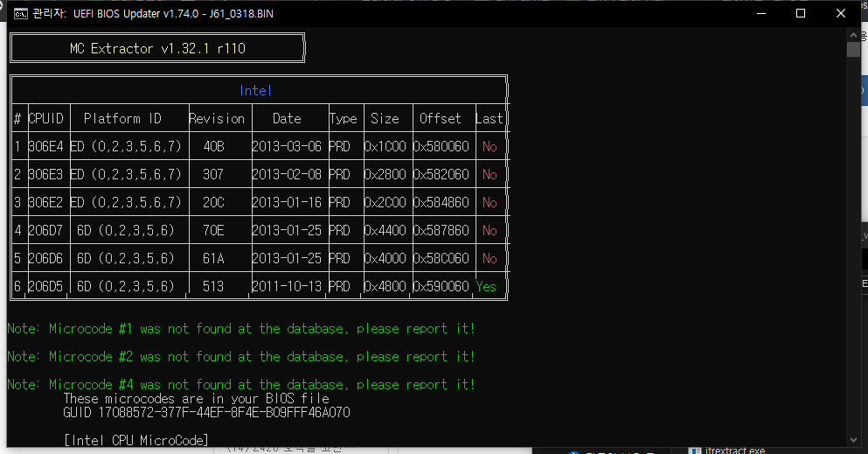
Task: Click the Date column header
Action: coord(287,118)
